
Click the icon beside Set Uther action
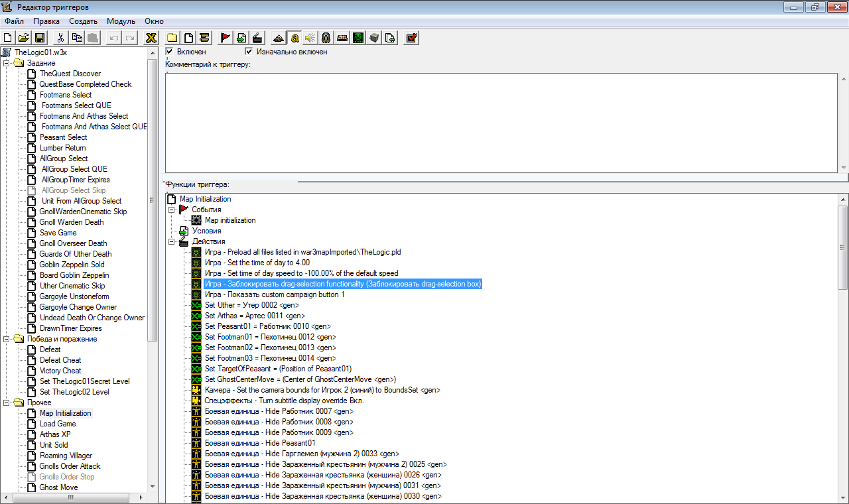click(x=196, y=305)
